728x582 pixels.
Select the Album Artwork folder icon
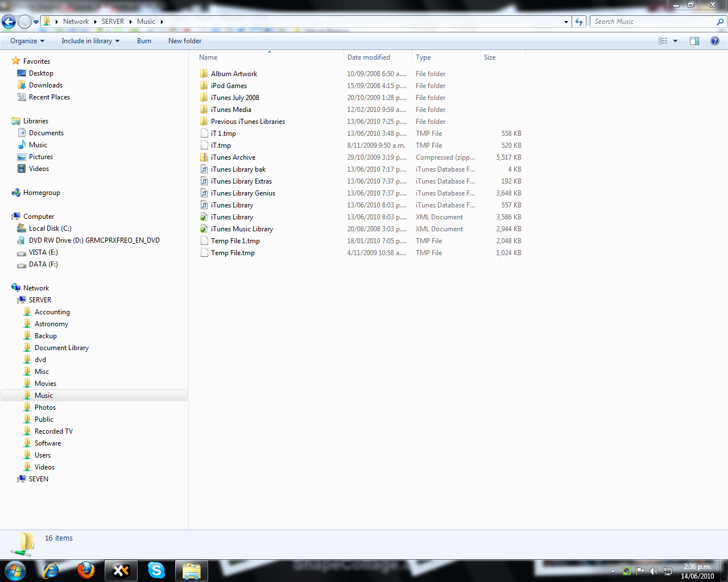[204, 74]
